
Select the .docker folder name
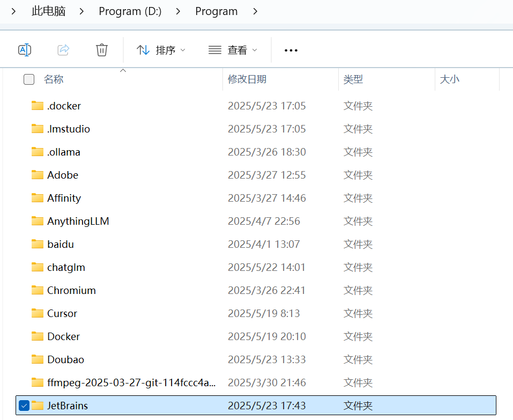64,106
